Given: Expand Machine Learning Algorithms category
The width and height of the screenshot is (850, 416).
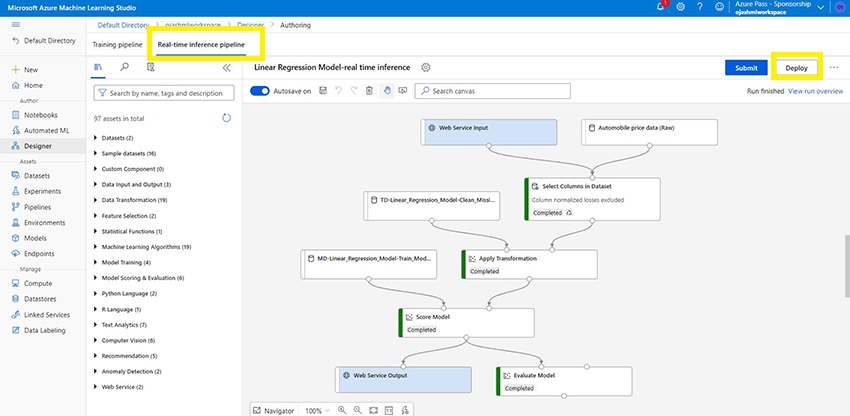Looking at the screenshot, I should pyautogui.click(x=95, y=246).
